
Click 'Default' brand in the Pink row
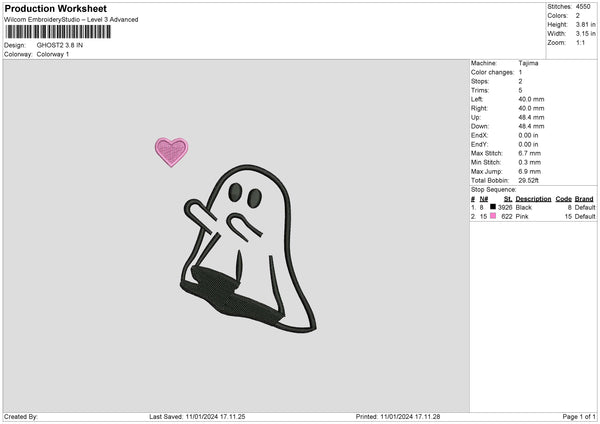[x=585, y=217]
